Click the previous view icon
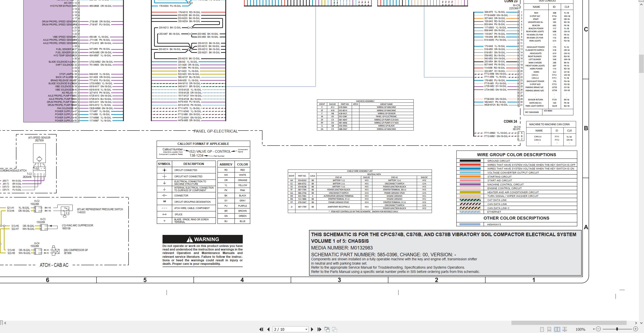This screenshot has height=333, width=644. 327,329
